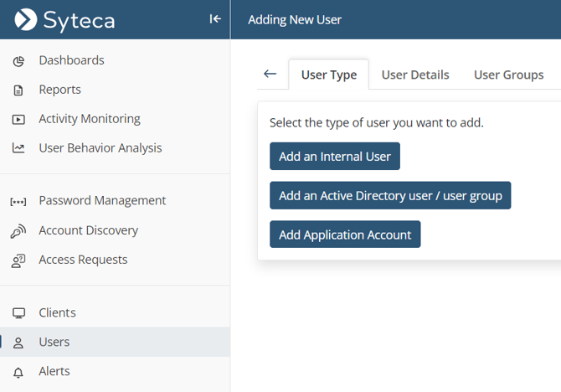Switch to the User Details tab
The width and height of the screenshot is (561, 392).
click(415, 75)
